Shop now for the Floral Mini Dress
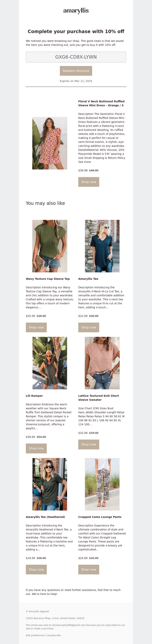The height and width of the screenshot is (644, 152). coord(89,182)
